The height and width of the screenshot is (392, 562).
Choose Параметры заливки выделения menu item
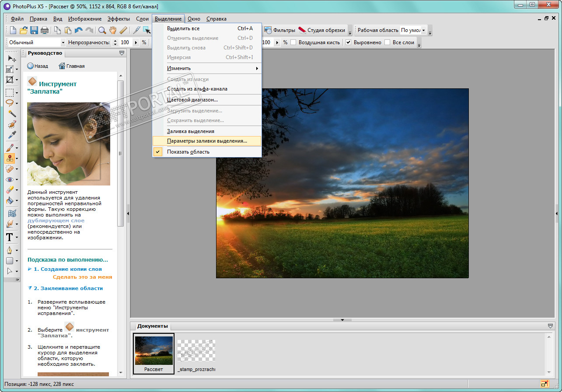coord(207,141)
